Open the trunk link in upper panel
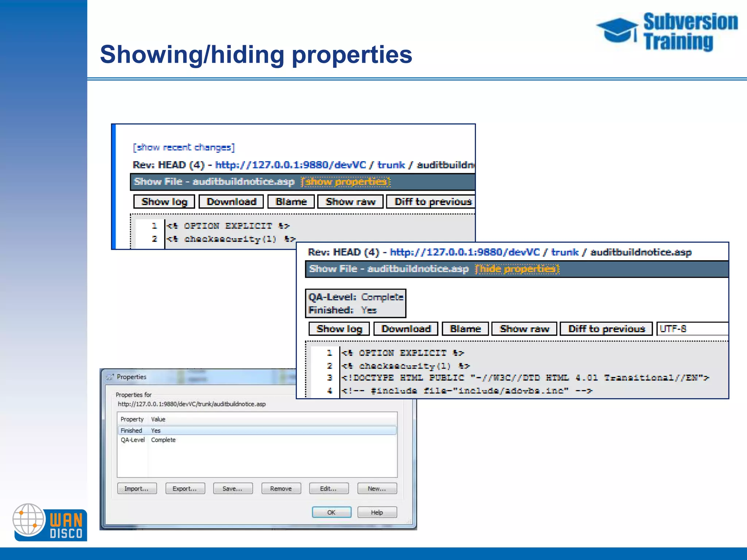This screenshot has width=747, height=560. tap(391, 165)
